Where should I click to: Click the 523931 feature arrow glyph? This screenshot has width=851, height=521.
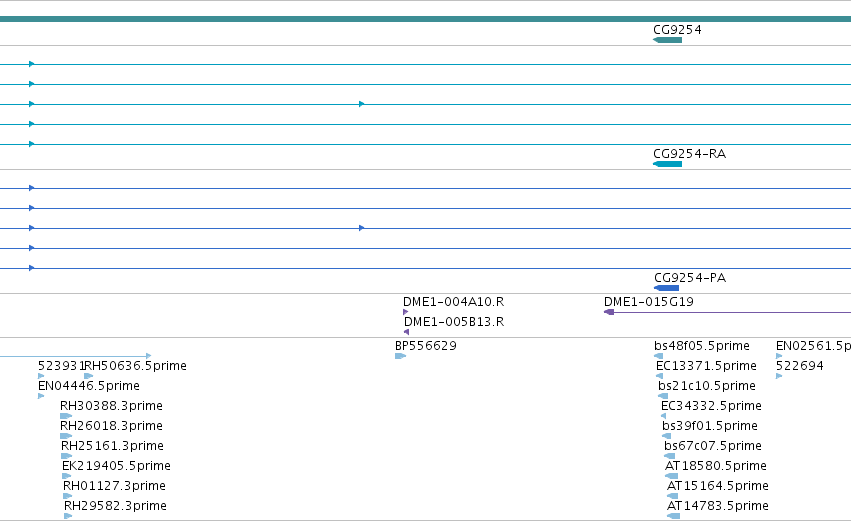click(x=41, y=376)
